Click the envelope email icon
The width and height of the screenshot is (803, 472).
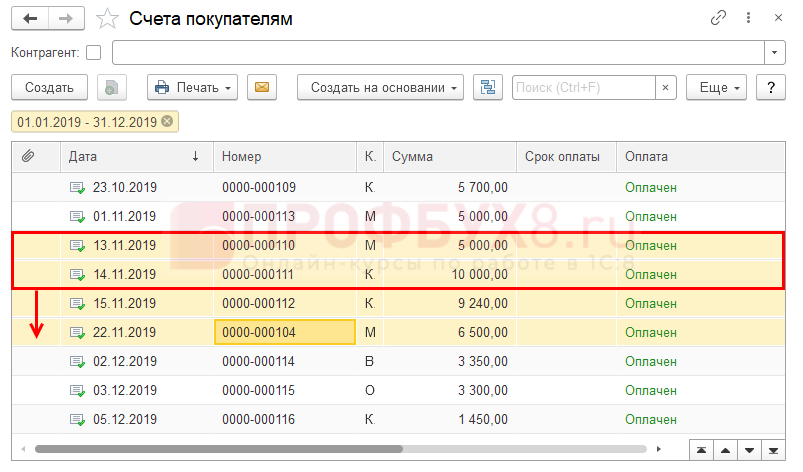click(262, 88)
